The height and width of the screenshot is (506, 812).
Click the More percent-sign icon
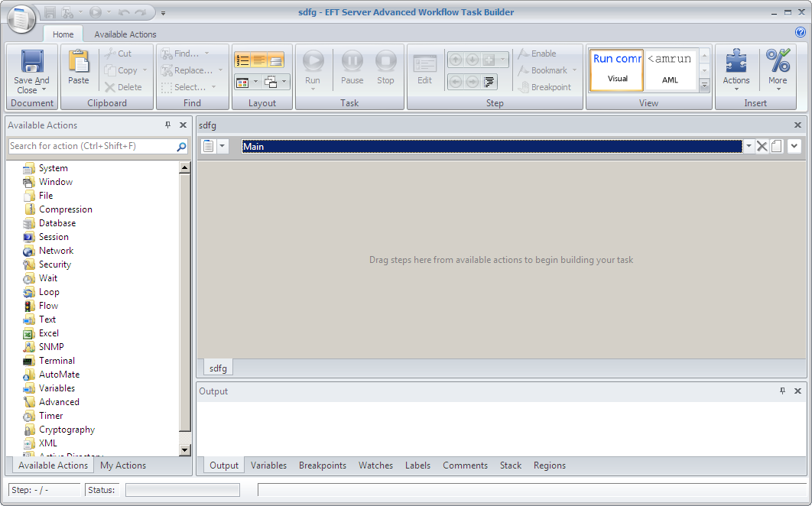[778, 62]
